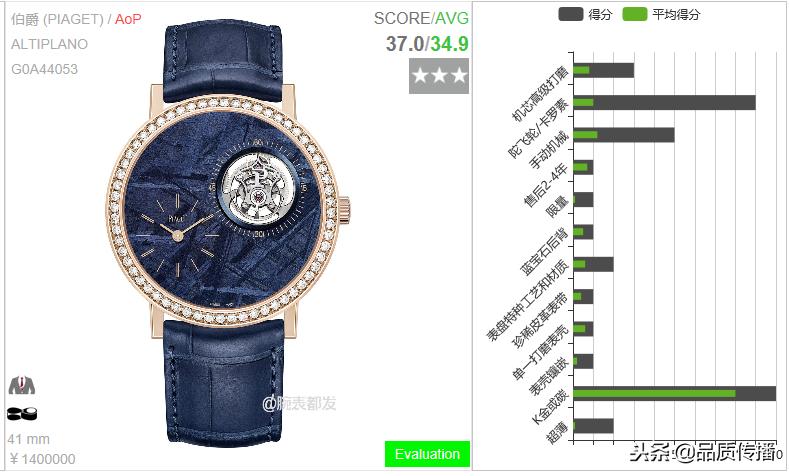The image size is (789, 476).
Task: Click the gray 机芯高级打磨 score bar
Action: (603, 70)
